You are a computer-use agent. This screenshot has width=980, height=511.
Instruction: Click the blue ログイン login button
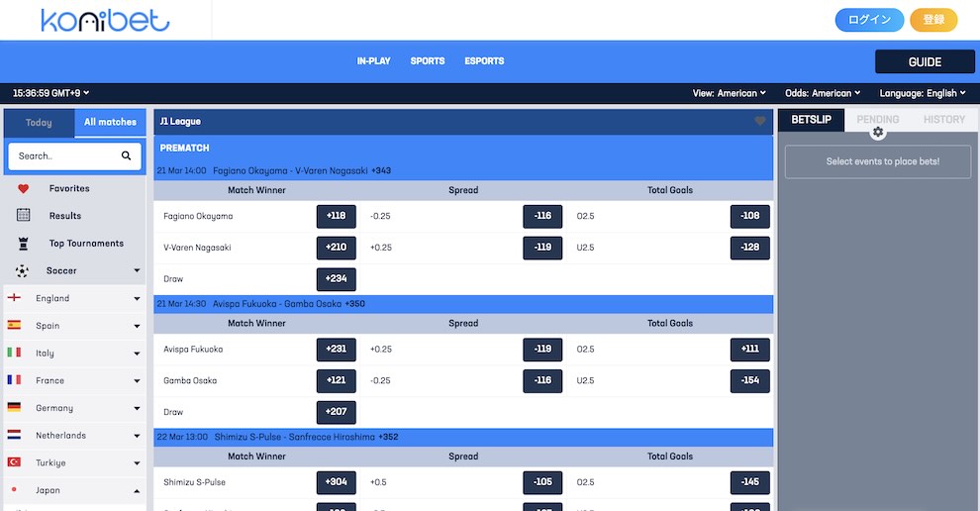[869, 20]
